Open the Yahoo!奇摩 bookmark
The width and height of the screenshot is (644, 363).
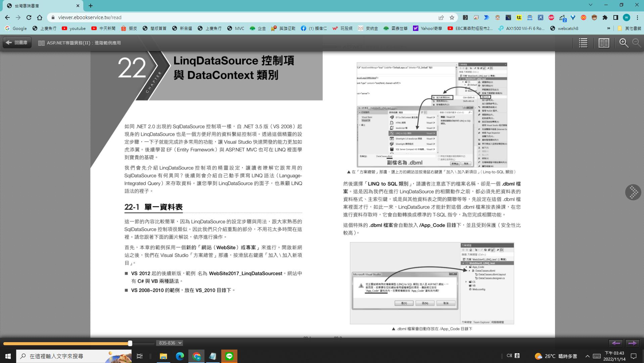pos(427,29)
